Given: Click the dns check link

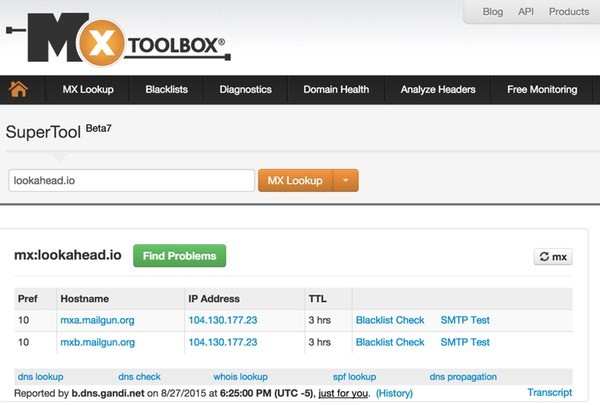Looking at the screenshot, I should (x=139, y=377).
